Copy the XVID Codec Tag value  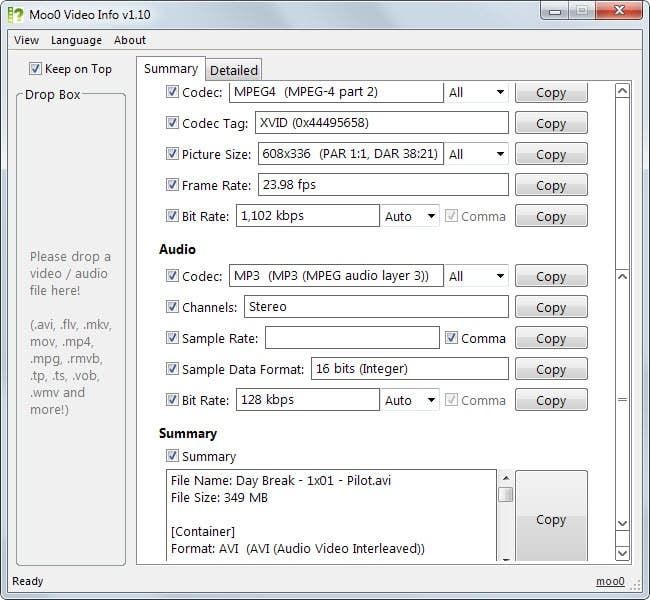(551, 123)
